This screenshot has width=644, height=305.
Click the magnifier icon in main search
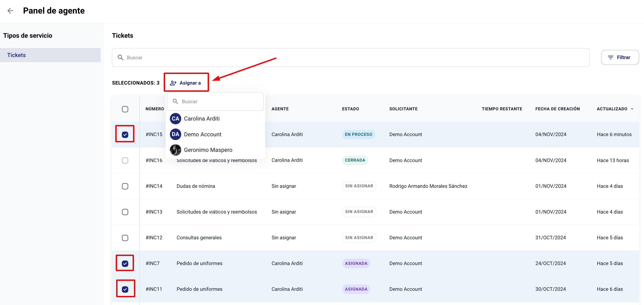point(121,57)
